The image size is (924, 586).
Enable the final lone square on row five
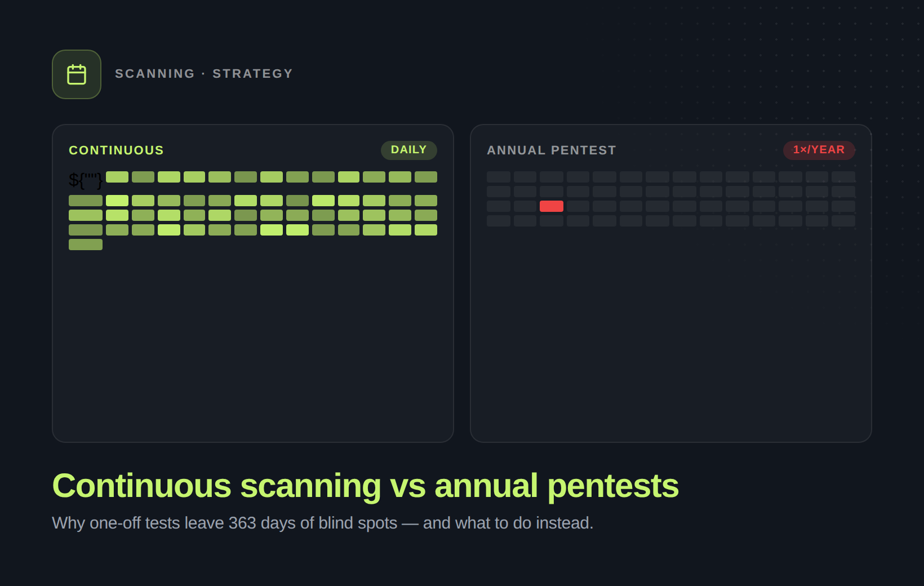pyautogui.click(x=85, y=244)
